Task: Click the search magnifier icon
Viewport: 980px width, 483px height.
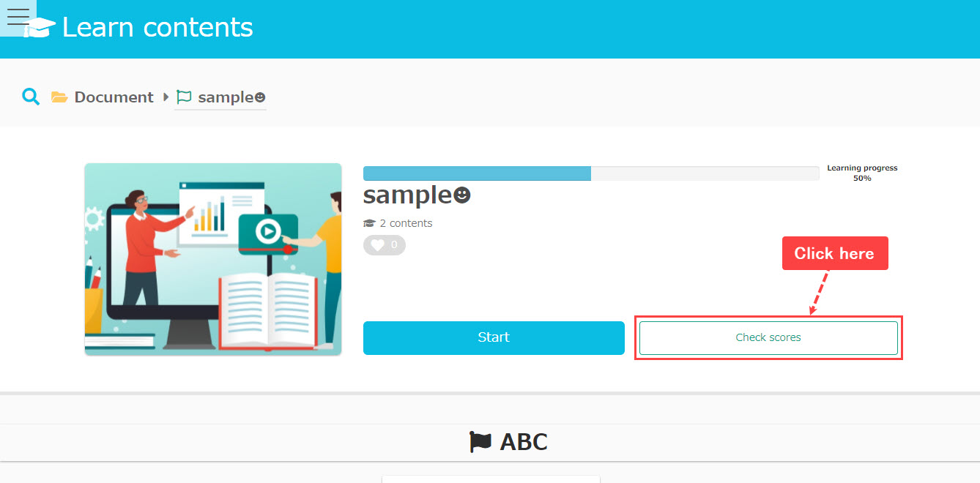Action: pyautogui.click(x=31, y=97)
